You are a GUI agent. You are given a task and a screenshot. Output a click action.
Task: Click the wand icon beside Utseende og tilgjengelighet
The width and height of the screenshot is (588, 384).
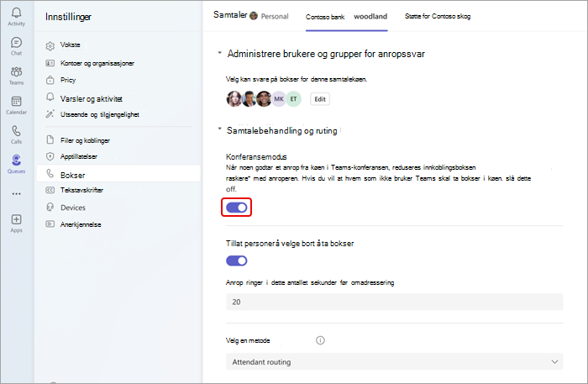pyautogui.click(x=50, y=114)
